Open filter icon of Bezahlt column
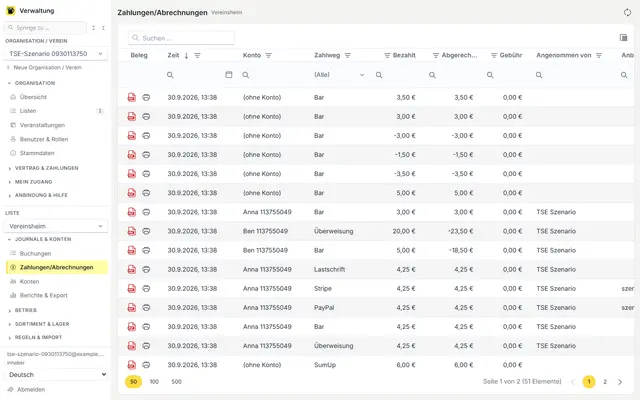The image size is (640, 400). coord(387,56)
